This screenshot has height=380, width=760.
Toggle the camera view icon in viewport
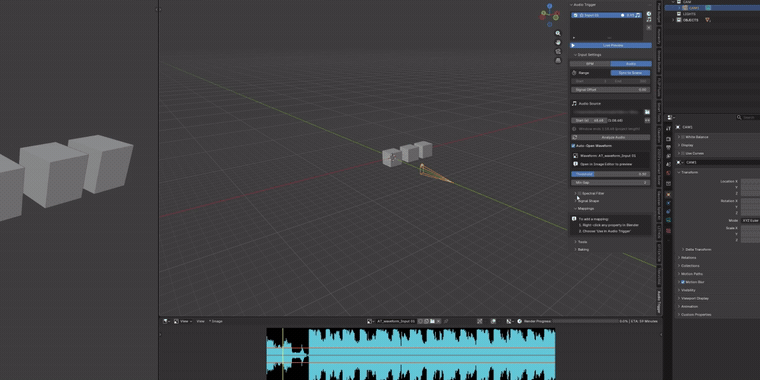[x=558, y=51]
